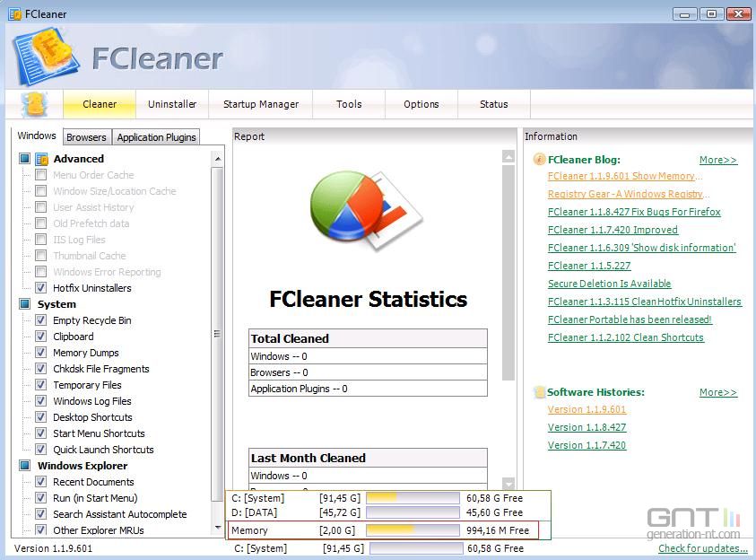Open FCleaner 1.1.8.427 Fix Bugs link
This screenshot has height=560, width=756.
click(634, 212)
